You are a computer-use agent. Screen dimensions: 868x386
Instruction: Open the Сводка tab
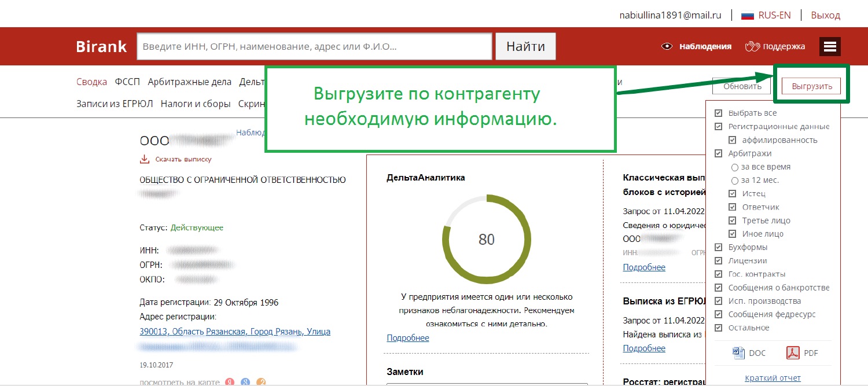pos(91,82)
